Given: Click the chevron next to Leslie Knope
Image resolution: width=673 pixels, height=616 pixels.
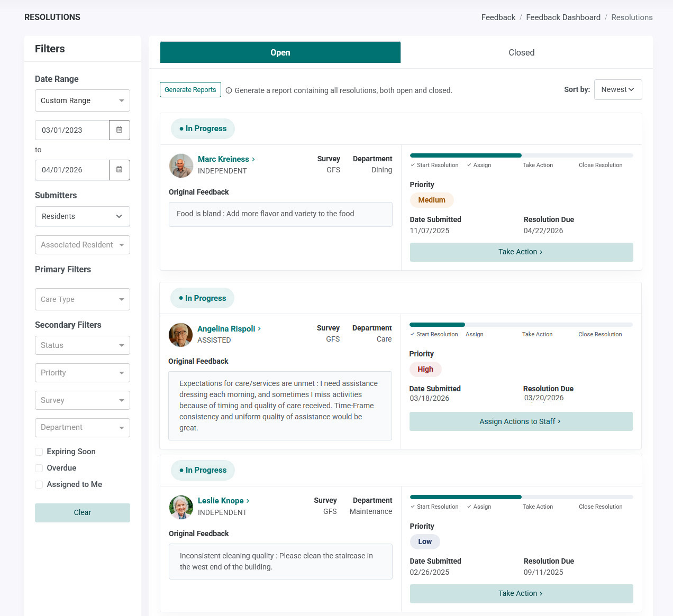Looking at the screenshot, I should coord(248,501).
